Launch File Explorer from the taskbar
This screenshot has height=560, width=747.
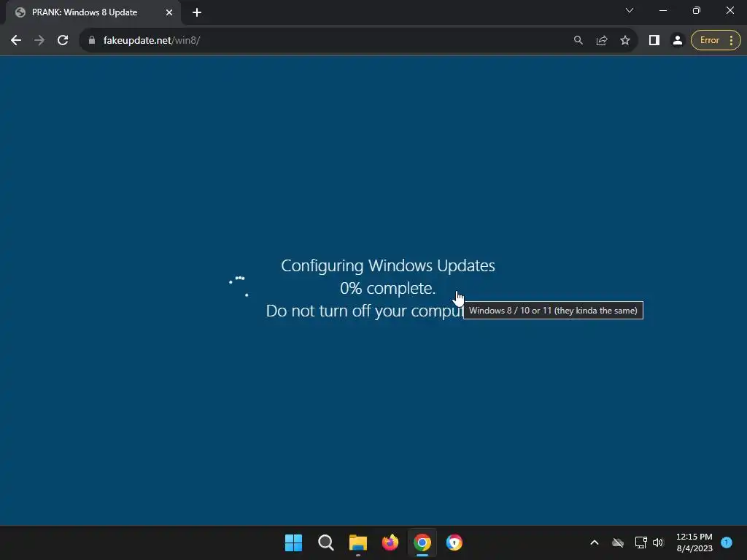pos(357,542)
